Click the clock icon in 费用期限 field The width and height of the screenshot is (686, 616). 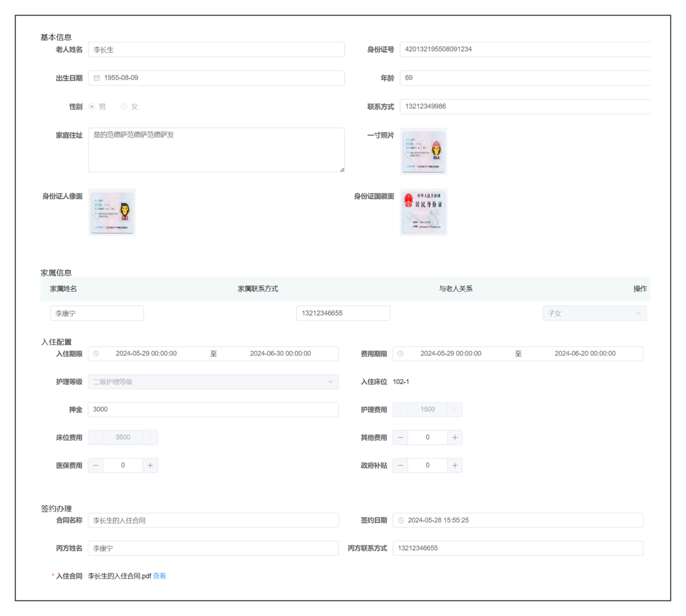click(400, 354)
